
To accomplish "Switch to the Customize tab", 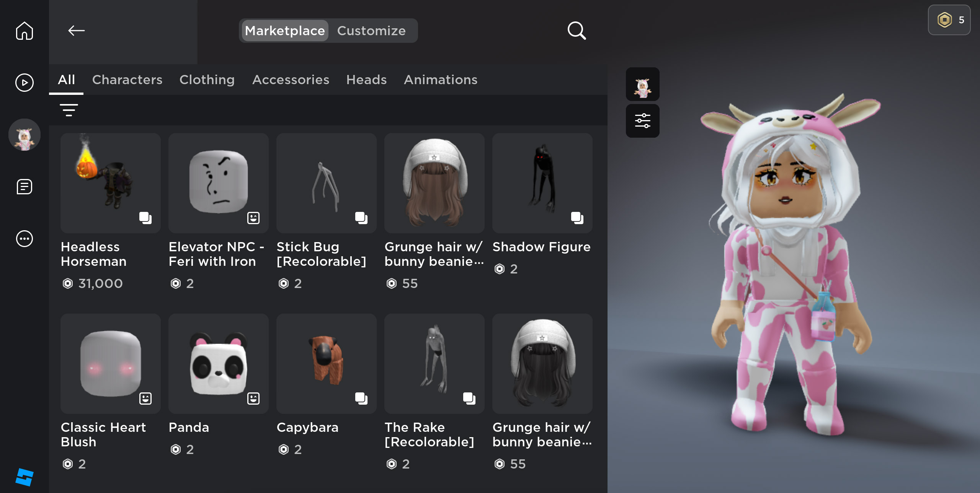I will pyautogui.click(x=371, y=30).
